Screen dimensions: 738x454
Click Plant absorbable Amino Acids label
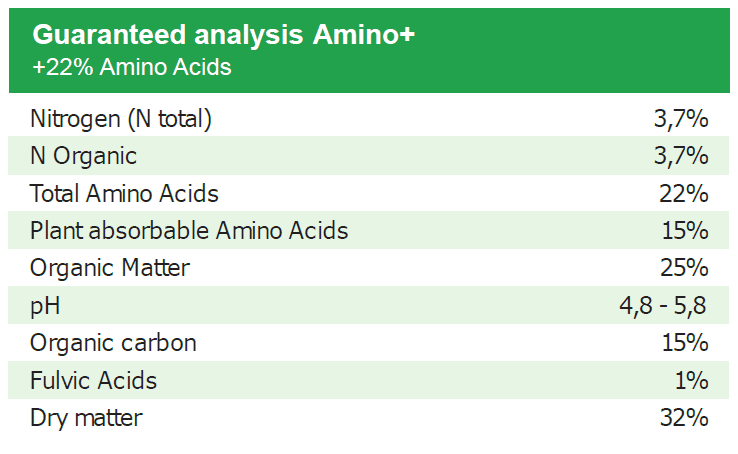point(189,231)
